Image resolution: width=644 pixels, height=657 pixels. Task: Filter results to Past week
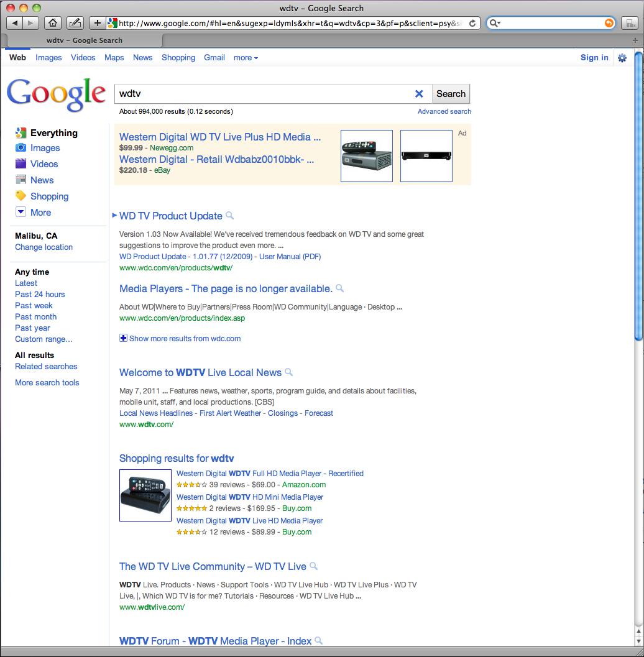point(34,305)
